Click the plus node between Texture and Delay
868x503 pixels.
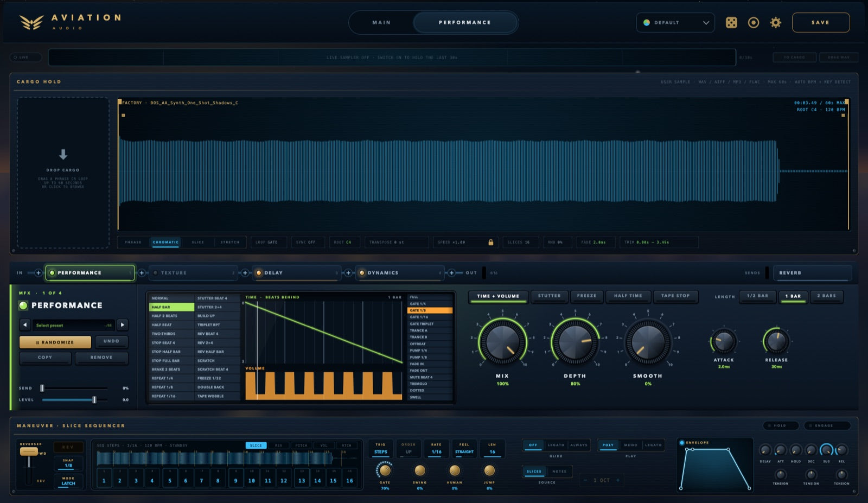[x=245, y=273]
